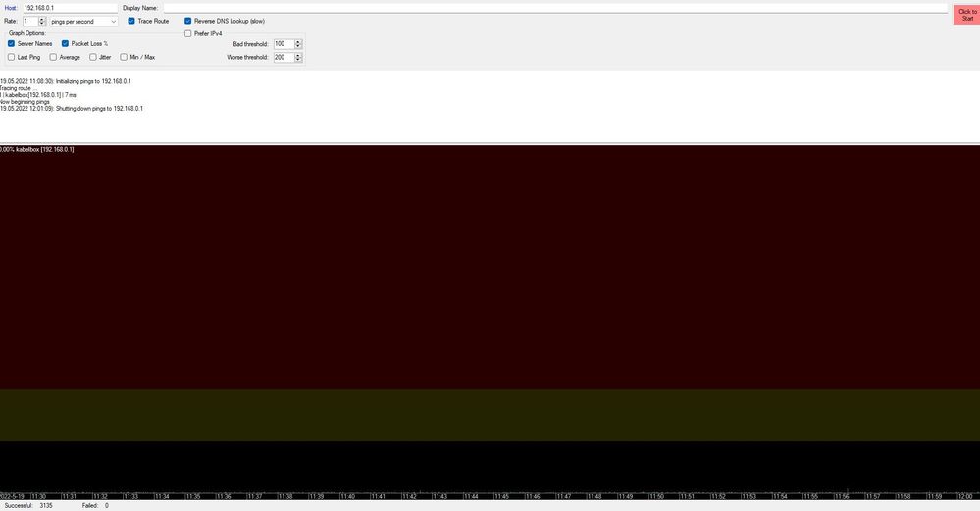The image size is (980, 511).
Task: Toggle the Server Names graph option
Action: click(x=11, y=44)
